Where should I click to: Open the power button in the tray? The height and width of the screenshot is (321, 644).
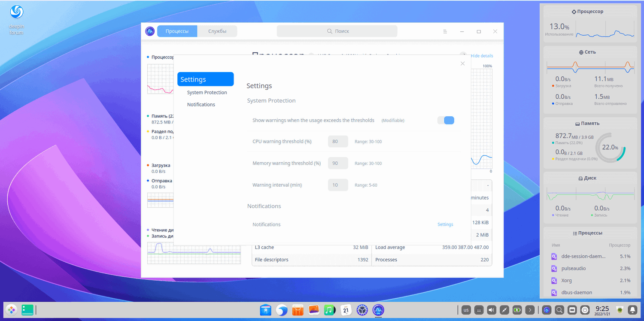(x=585, y=309)
